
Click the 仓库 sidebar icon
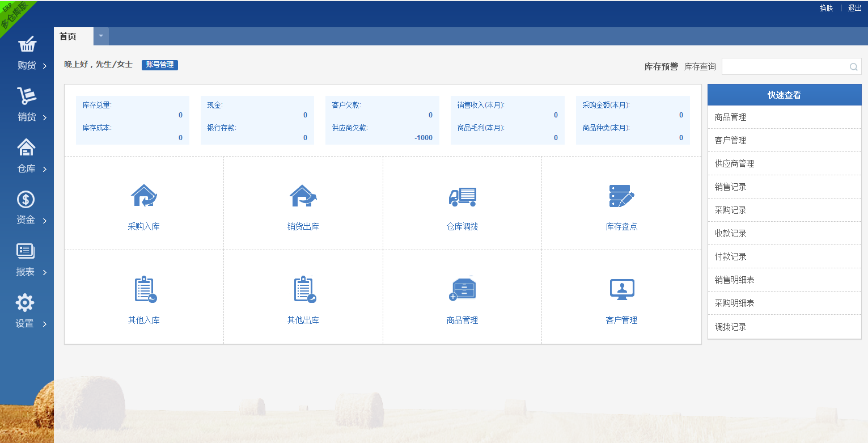click(25, 149)
